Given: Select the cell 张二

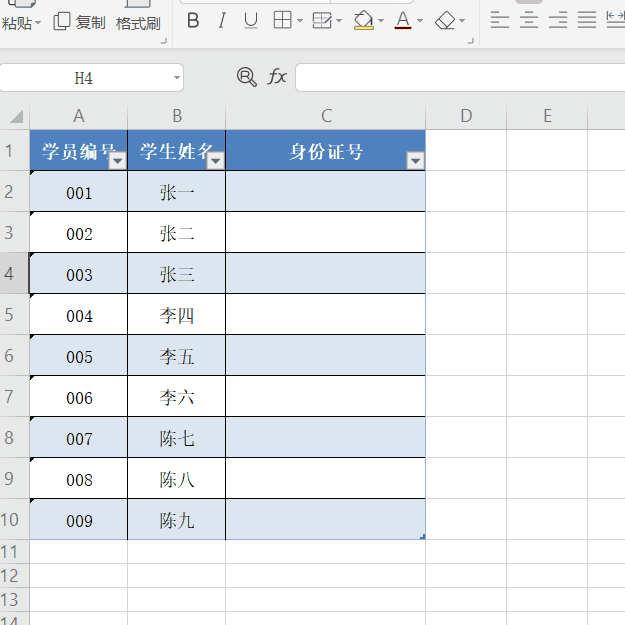Looking at the screenshot, I should point(177,232).
